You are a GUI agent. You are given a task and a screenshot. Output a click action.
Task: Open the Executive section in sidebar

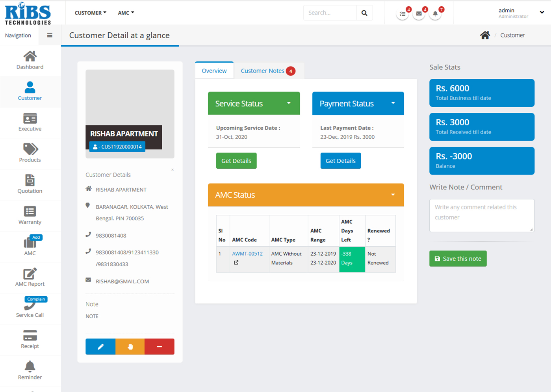tap(30, 122)
